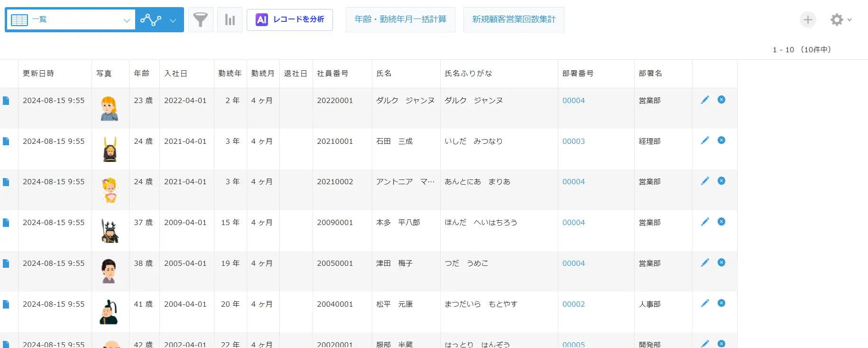This screenshot has width=868, height=348.
Task: Expand the graph view chevron
Action: [173, 20]
